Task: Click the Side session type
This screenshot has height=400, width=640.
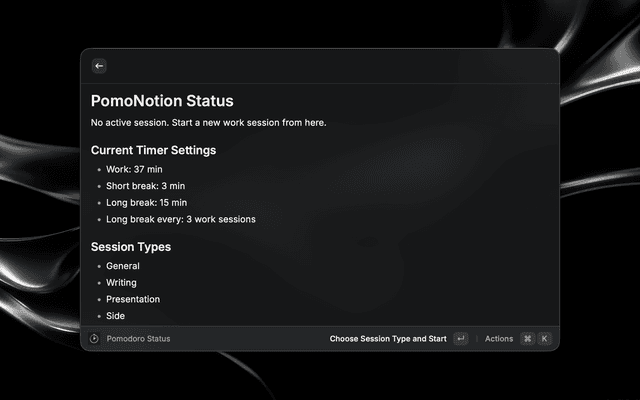Action: click(x=116, y=316)
